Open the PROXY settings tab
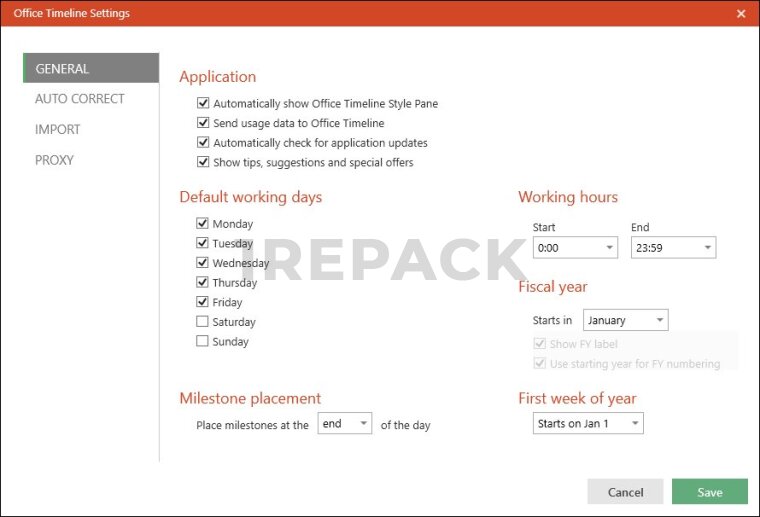 tap(54, 160)
